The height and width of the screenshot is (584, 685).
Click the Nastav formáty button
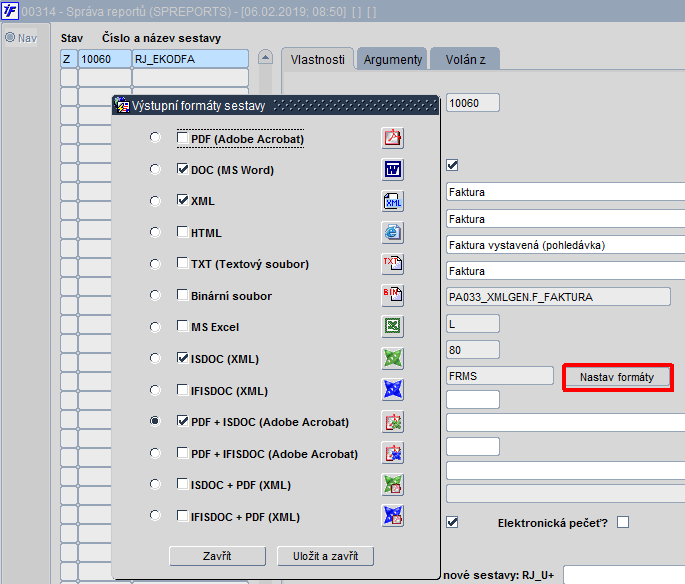(x=617, y=377)
